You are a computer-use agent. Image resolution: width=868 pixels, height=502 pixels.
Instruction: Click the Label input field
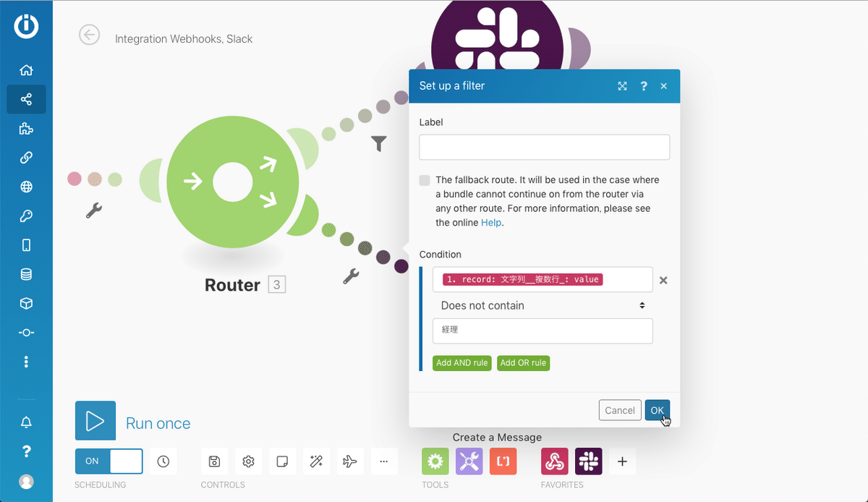coord(544,147)
